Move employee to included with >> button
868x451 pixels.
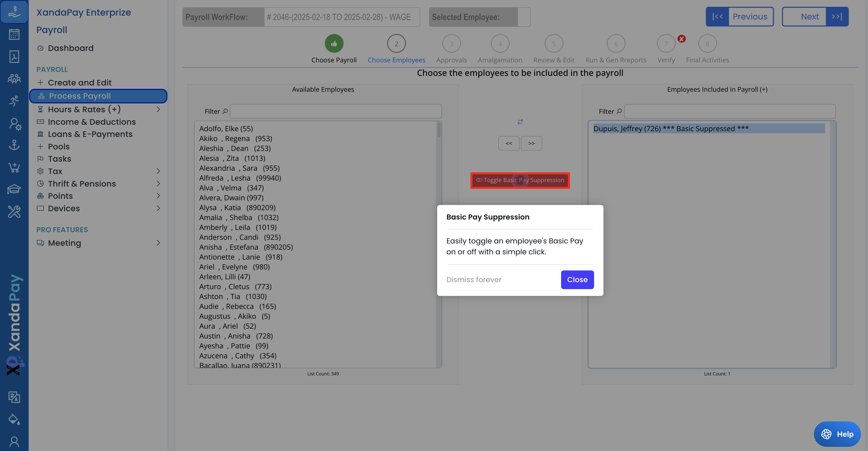coord(531,143)
